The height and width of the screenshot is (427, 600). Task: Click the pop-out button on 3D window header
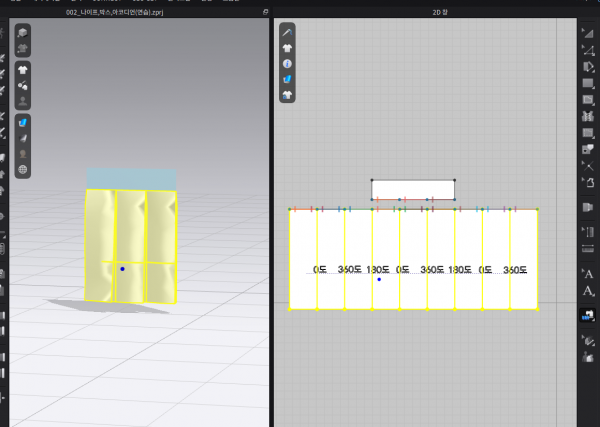pos(265,10)
